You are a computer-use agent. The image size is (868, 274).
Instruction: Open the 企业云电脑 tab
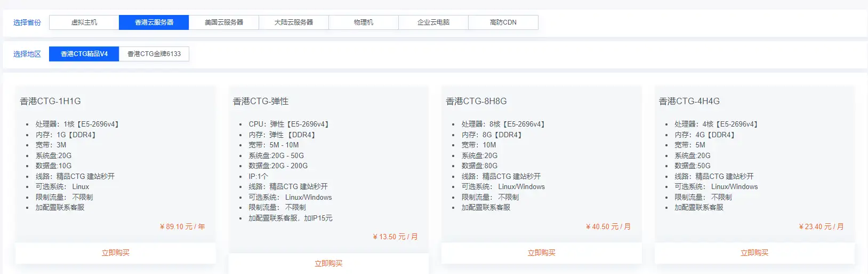(433, 22)
